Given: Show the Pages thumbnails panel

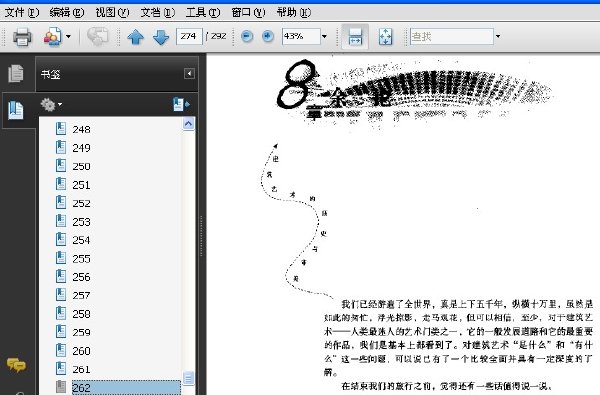Looking at the screenshot, I should pos(16,73).
